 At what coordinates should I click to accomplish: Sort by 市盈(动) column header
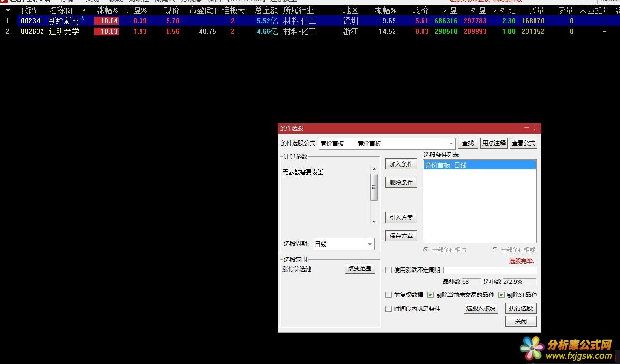point(203,10)
